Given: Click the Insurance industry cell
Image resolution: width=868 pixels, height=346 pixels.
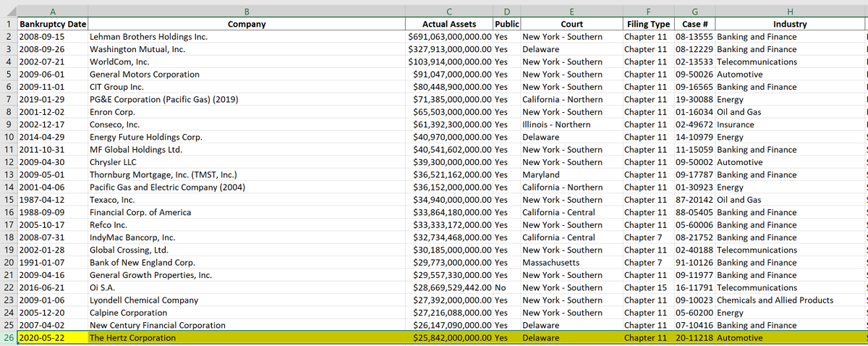Looking at the screenshot, I should tap(789, 125).
